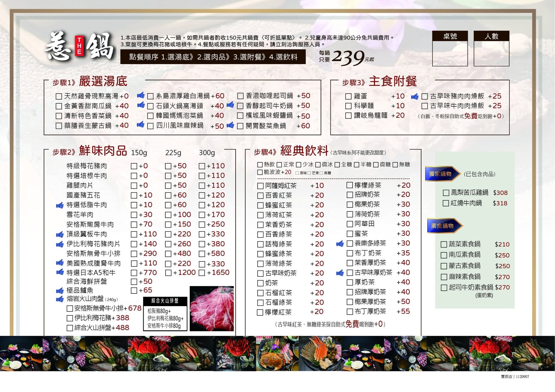Viewport: 555px width, 392px height.
Task: Check 特級梅花豬肉 150g +0 box
Action: point(134,166)
